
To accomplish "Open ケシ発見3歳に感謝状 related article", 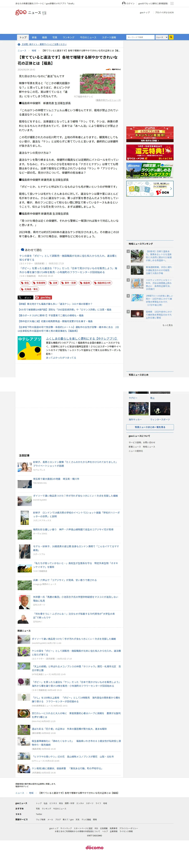I will [67, 768].
